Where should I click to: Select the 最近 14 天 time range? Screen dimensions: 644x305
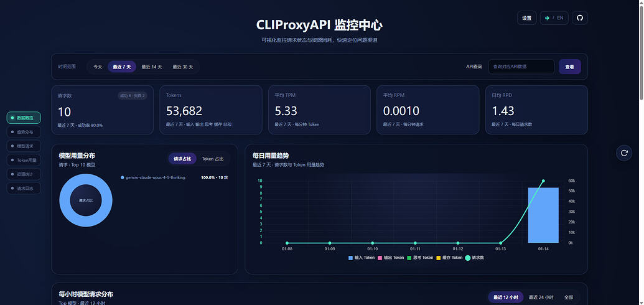(x=152, y=67)
